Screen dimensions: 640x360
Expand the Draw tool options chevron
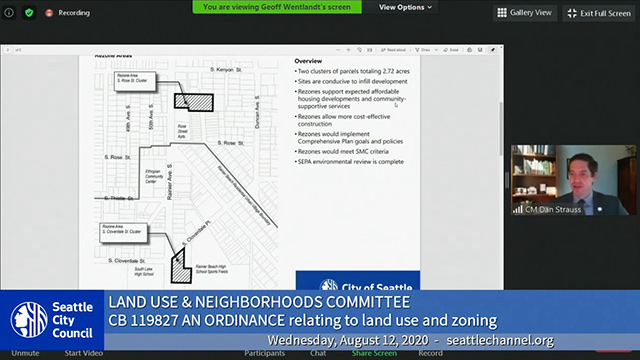436,50
